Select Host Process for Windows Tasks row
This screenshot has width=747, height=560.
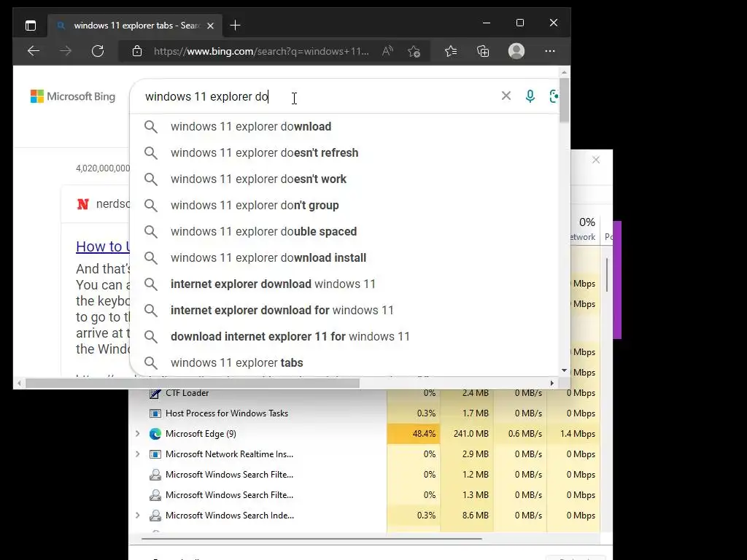[365, 413]
